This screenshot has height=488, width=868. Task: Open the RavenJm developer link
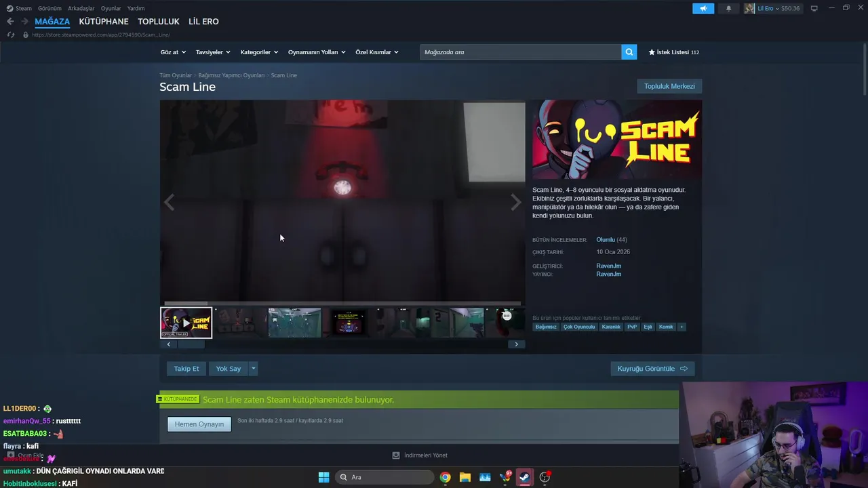608,266
